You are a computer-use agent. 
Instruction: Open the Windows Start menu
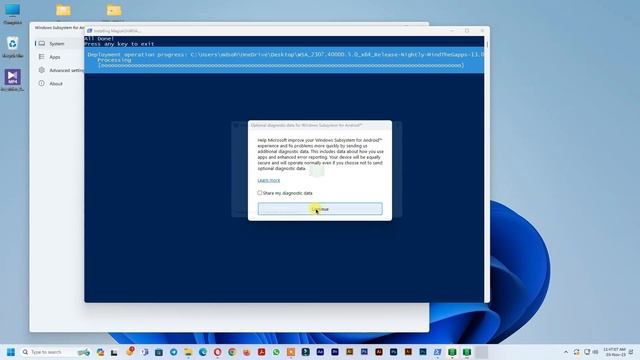pyautogui.click(x=11, y=352)
